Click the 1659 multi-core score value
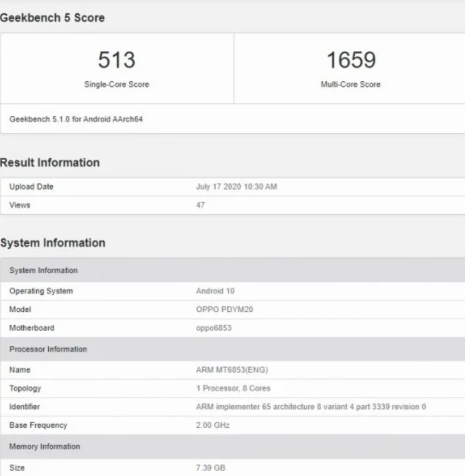The image size is (465, 476). [x=351, y=60]
